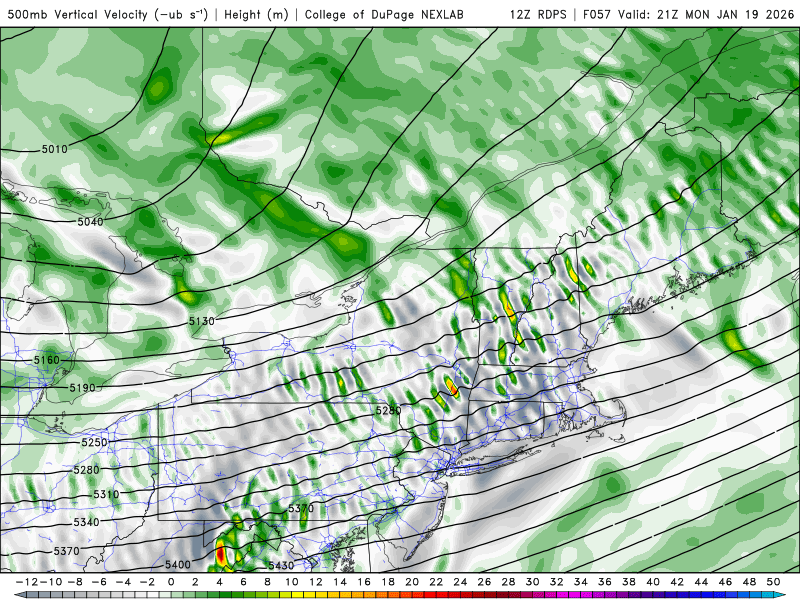Image resolution: width=800 pixels, height=600 pixels.
Task: Click the '30' value on the color scale
Action: [x=532, y=582]
